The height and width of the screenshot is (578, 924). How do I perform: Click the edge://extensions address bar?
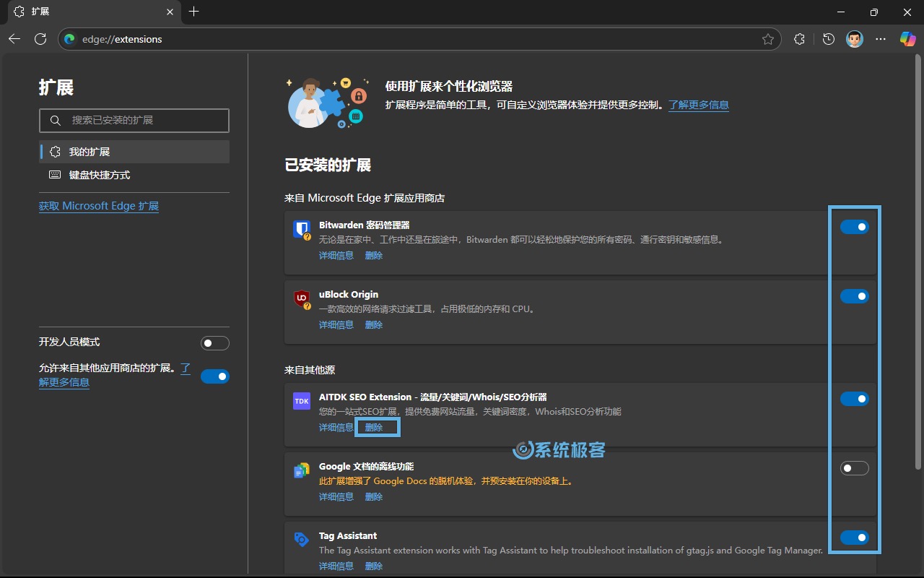click(419, 39)
